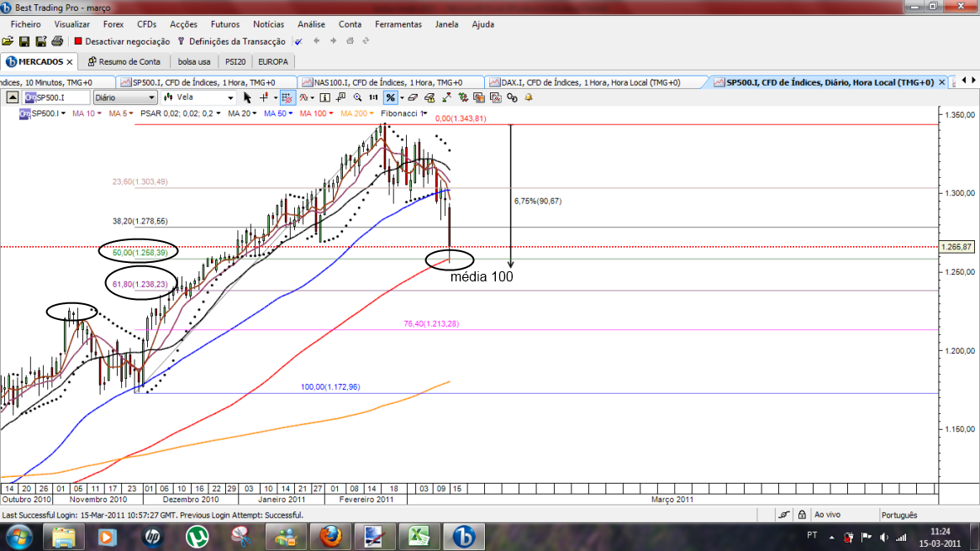Toggle the grid display button
Screen dimensions: 980x551
click(287, 97)
